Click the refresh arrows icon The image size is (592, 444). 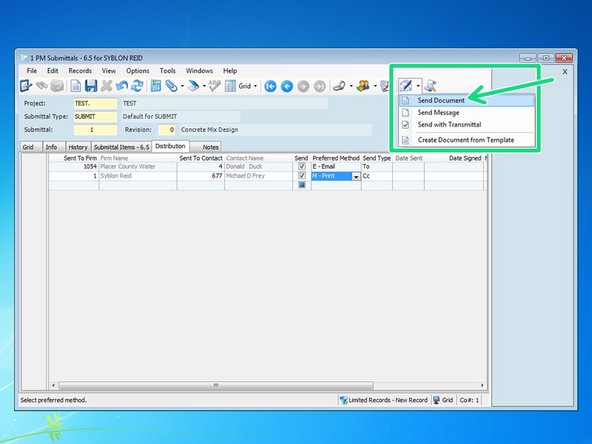pos(137,86)
